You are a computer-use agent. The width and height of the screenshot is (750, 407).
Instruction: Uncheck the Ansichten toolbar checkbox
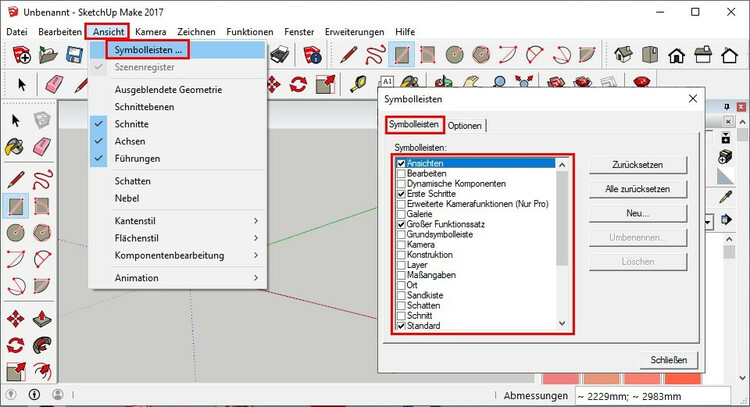point(401,164)
